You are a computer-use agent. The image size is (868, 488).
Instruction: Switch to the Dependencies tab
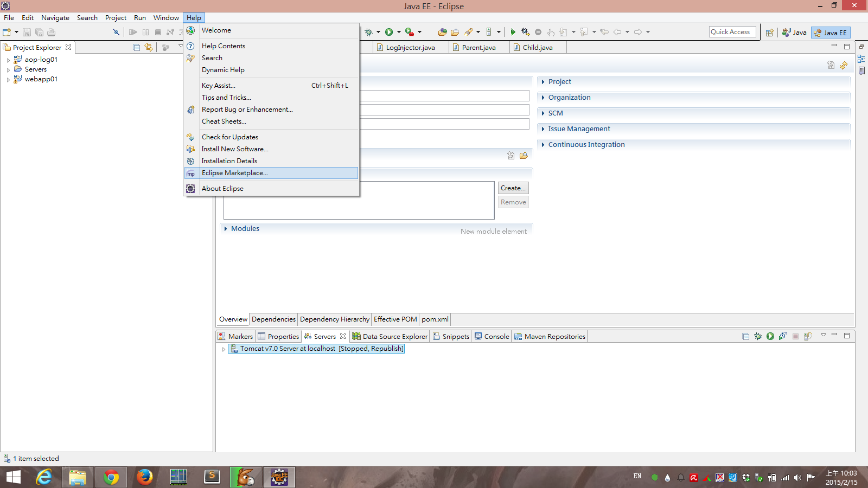[273, 319]
